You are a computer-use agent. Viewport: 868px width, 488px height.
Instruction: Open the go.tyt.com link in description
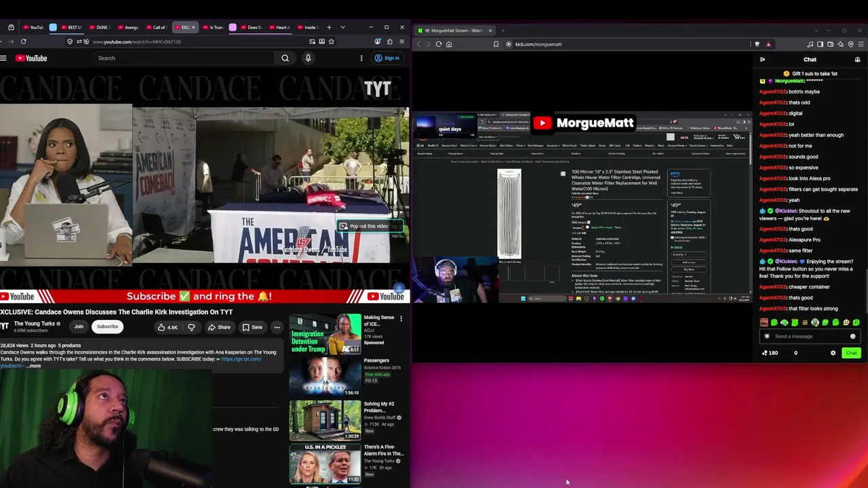coord(241,359)
